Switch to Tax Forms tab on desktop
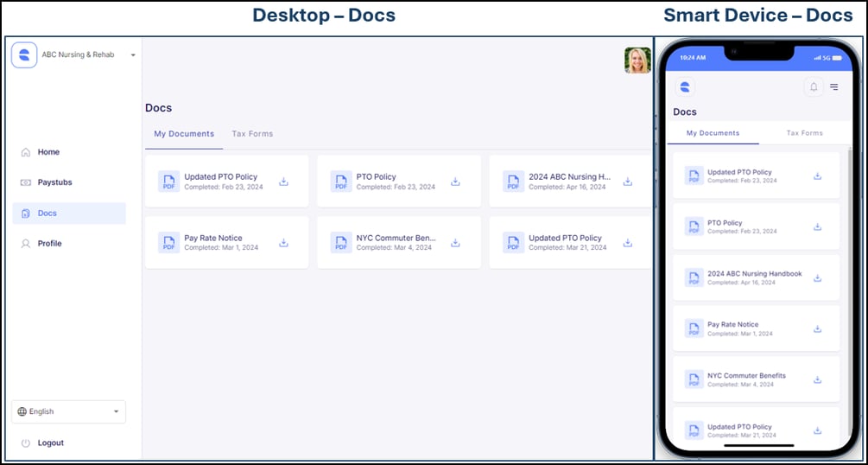Screen dimensions: 868x465 pos(252,134)
